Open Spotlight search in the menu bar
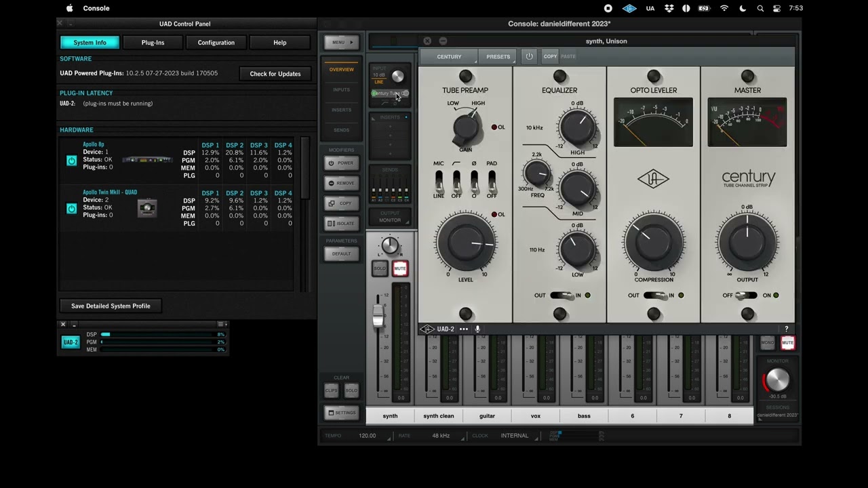868x488 pixels. tap(760, 8)
